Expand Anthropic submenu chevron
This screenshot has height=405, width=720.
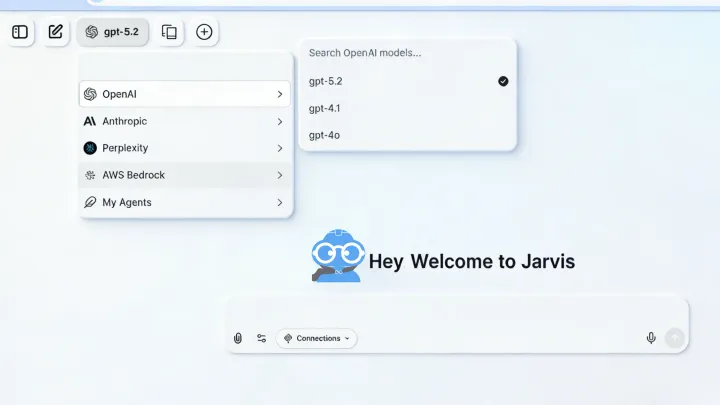coord(280,121)
